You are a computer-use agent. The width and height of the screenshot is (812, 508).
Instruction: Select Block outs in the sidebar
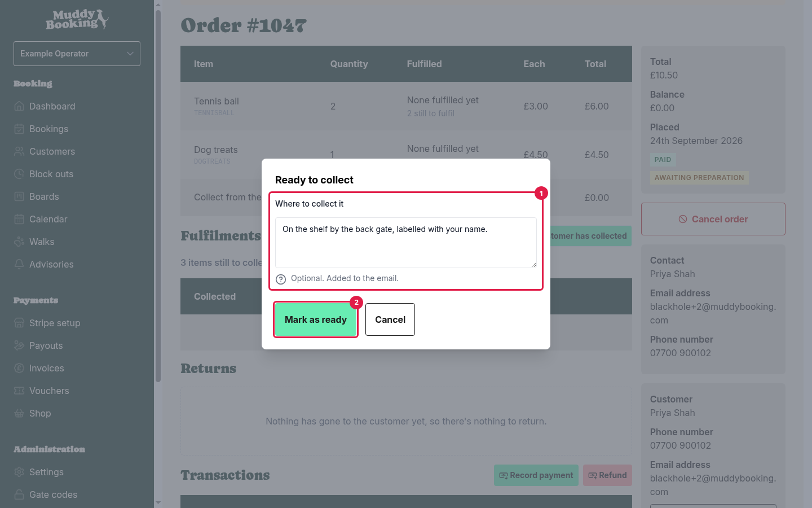coord(51,174)
